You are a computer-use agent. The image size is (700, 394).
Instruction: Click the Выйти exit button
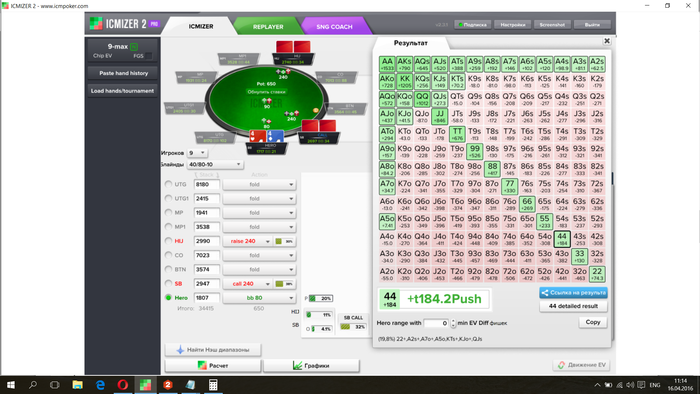(x=592, y=25)
